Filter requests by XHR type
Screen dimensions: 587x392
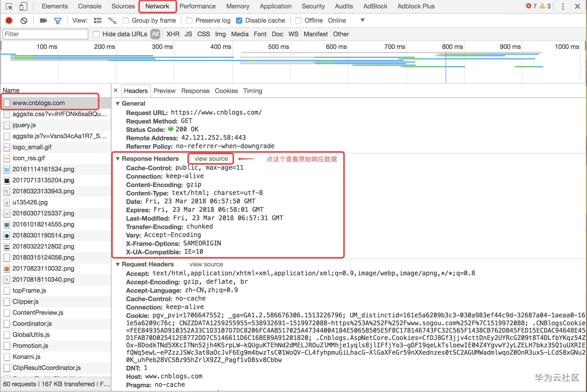click(x=173, y=34)
